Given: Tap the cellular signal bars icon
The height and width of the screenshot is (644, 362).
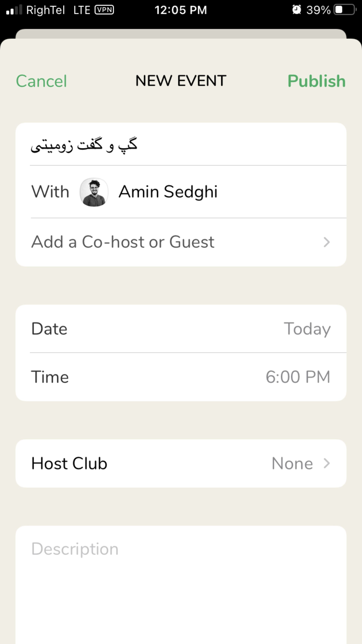Looking at the screenshot, I should pyautogui.click(x=14, y=10).
